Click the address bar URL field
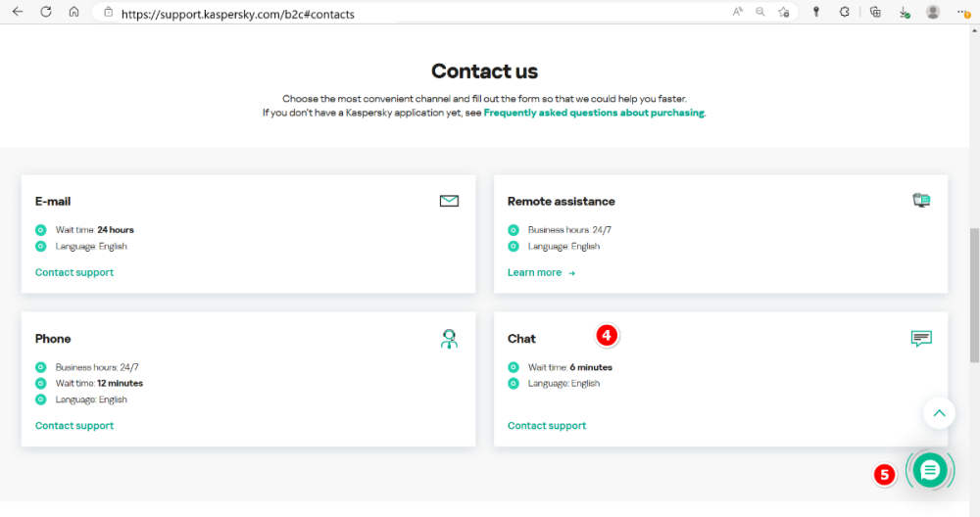This screenshot has width=980, height=517. (x=392, y=15)
